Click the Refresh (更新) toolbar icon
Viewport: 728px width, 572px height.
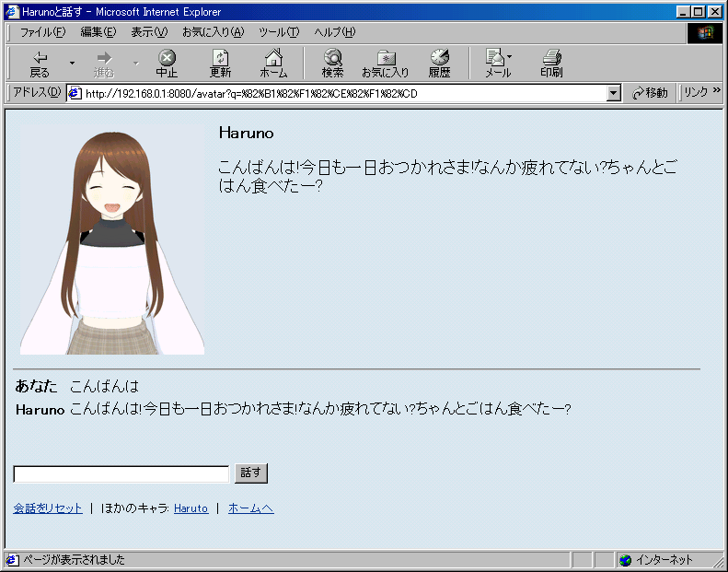220,64
